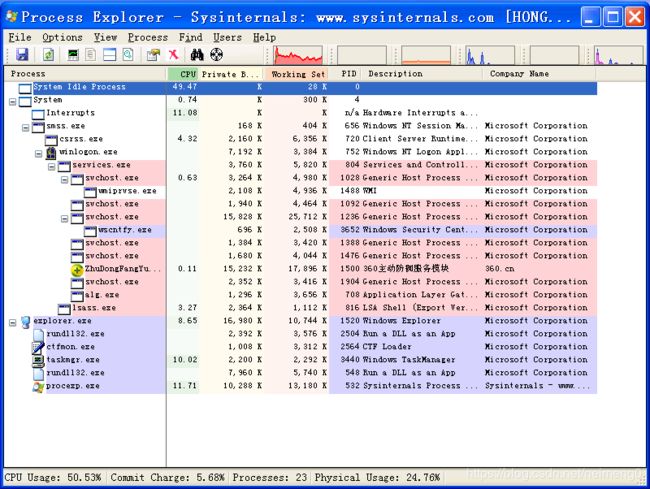
Task: Click the ctfmon.exe pen icon
Action: (x=38, y=347)
